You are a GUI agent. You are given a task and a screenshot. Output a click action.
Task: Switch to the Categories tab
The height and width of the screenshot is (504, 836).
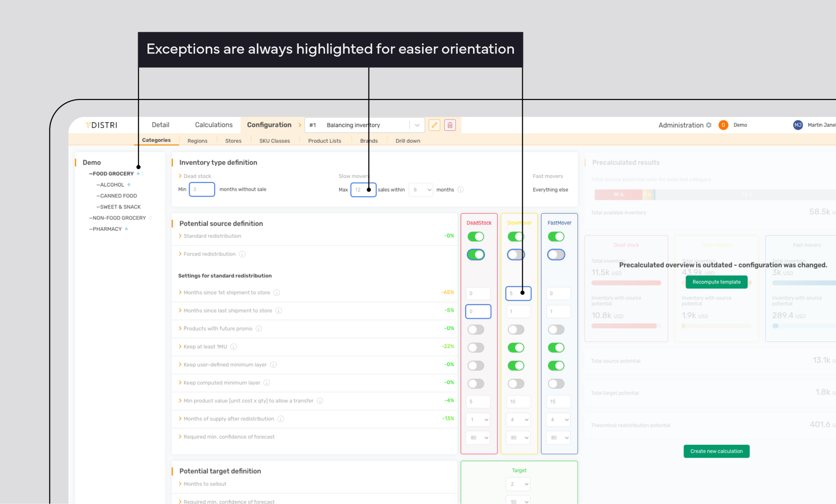tap(156, 140)
